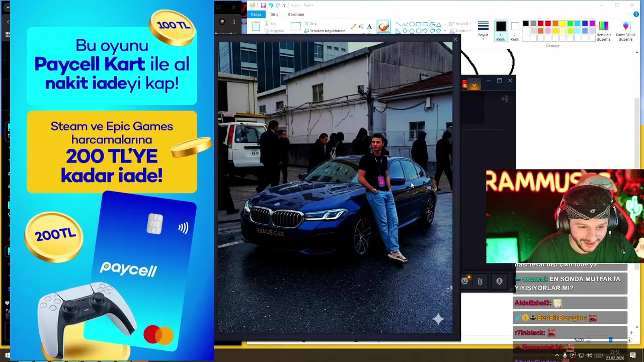Pick the green color swatch in Paint palette
Screen dimensions: 644x362
[x=570, y=24]
